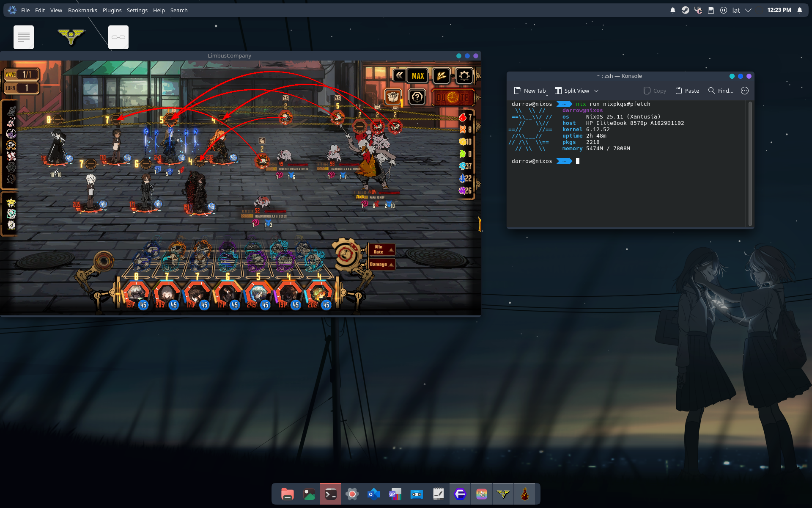The image size is (812, 508).
Task: Click the skill targeting arrows icon
Action: click(441, 76)
